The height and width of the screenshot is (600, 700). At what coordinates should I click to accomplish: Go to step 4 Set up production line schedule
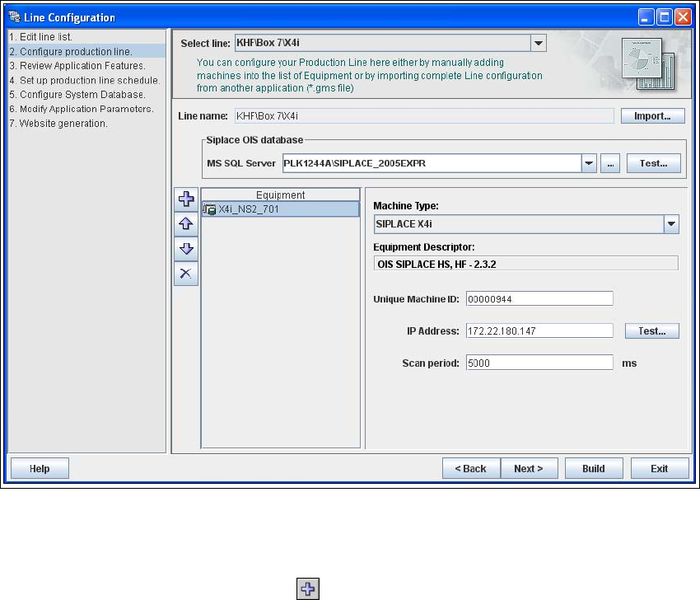(86, 81)
